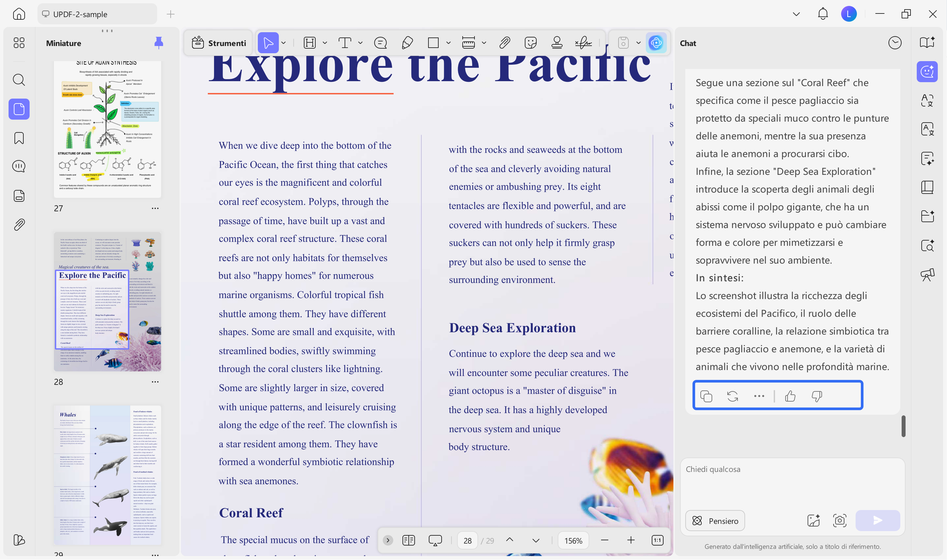This screenshot has width=947, height=560.
Task: Dislike the AI response with thumbs down
Action: 817,396
